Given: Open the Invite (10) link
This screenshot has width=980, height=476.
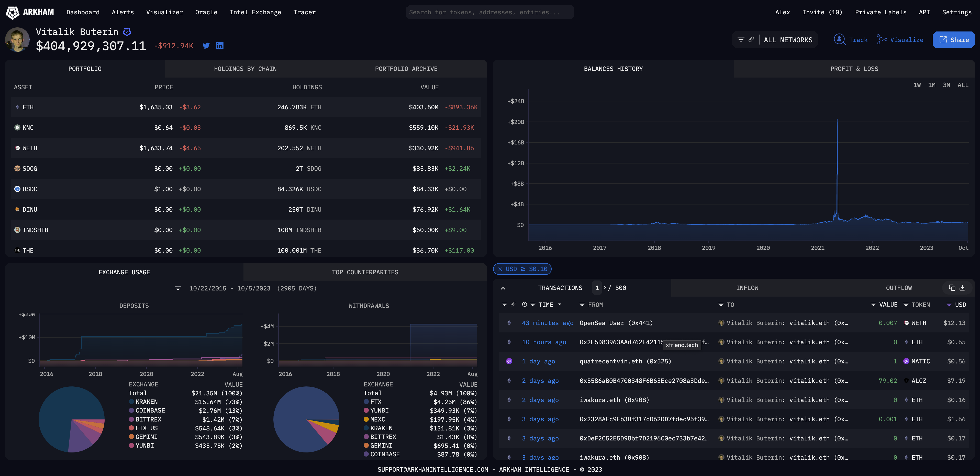Looking at the screenshot, I should pos(822,12).
